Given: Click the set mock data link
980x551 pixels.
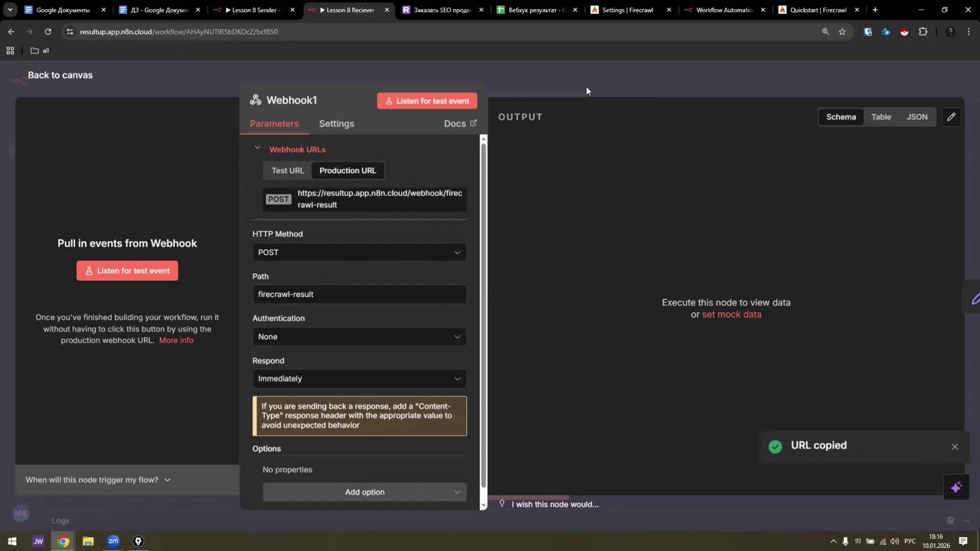Looking at the screenshot, I should coord(731,315).
